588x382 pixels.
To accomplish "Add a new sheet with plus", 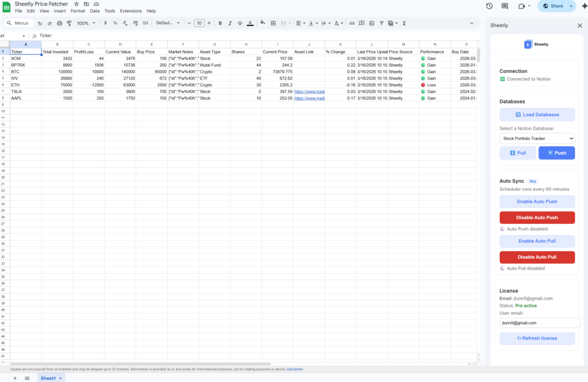I will [15, 378].
